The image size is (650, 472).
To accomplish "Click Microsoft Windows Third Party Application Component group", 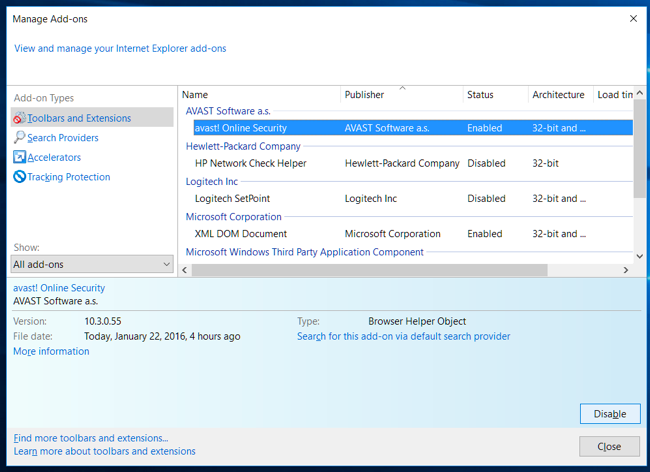I will coord(305,252).
